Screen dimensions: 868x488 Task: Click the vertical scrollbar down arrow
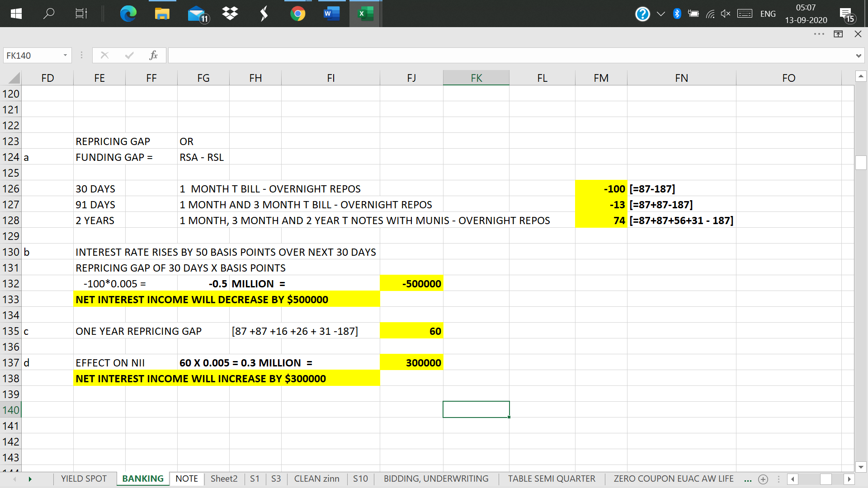(861, 467)
